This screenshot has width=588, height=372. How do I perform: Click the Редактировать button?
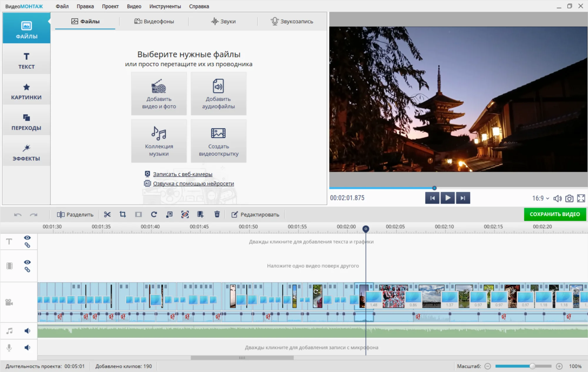click(255, 215)
